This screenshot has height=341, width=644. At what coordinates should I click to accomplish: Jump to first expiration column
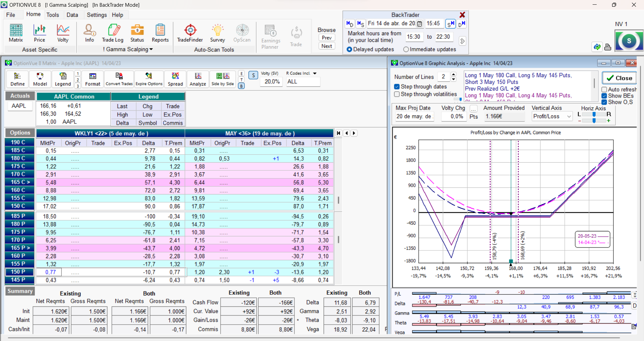(x=338, y=133)
